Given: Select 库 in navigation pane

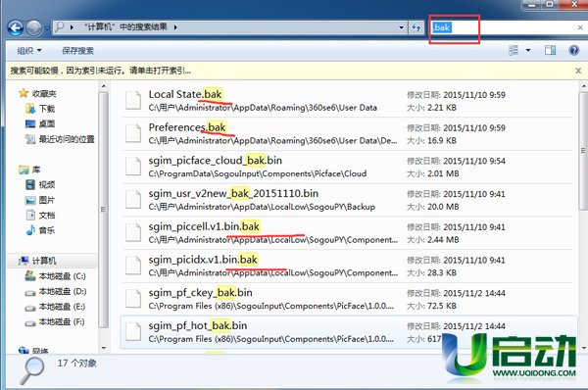Looking at the screenshot, I should tap(29, 170).
